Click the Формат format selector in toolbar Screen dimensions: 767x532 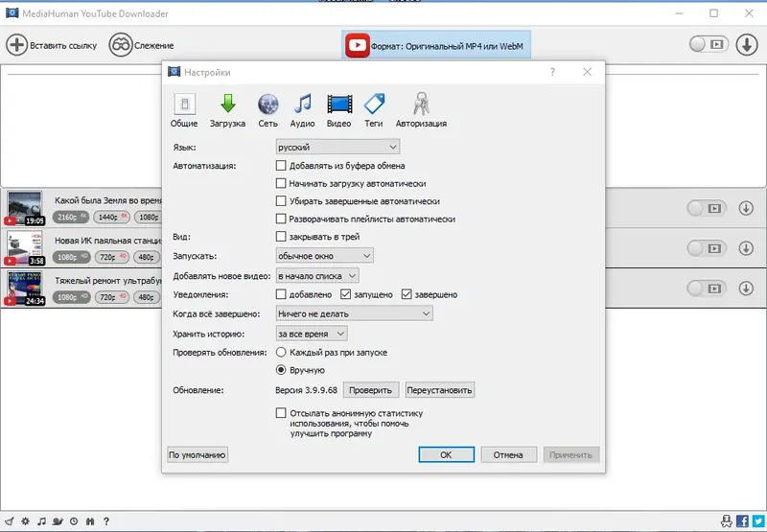coord(436,45)
